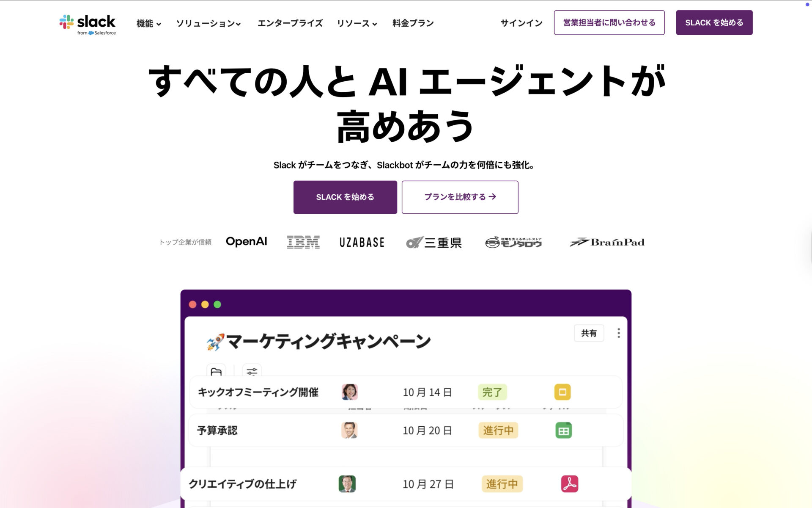Screen dimensions: 812x508
Task: Click the IBM logo
Action: coord(303,242)
